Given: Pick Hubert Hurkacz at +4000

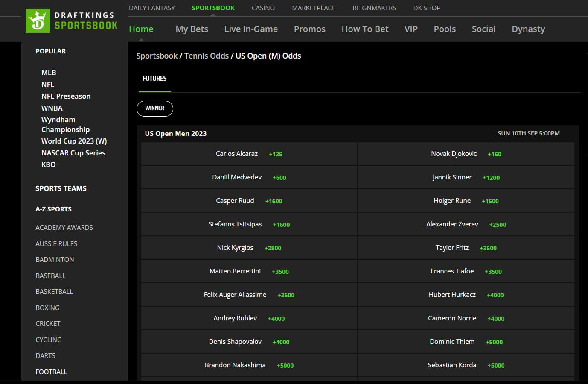Looking at the screenshot, I should pos(466,295).
